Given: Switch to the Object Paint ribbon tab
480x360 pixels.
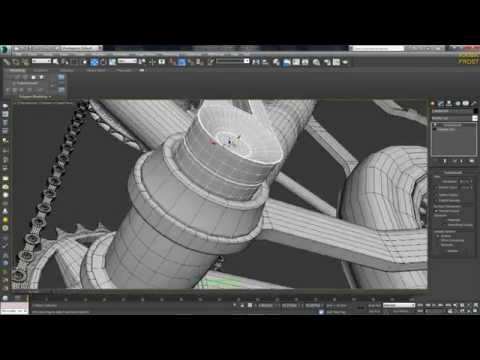Looking at the screenshot, I should [x=96, y=70].
